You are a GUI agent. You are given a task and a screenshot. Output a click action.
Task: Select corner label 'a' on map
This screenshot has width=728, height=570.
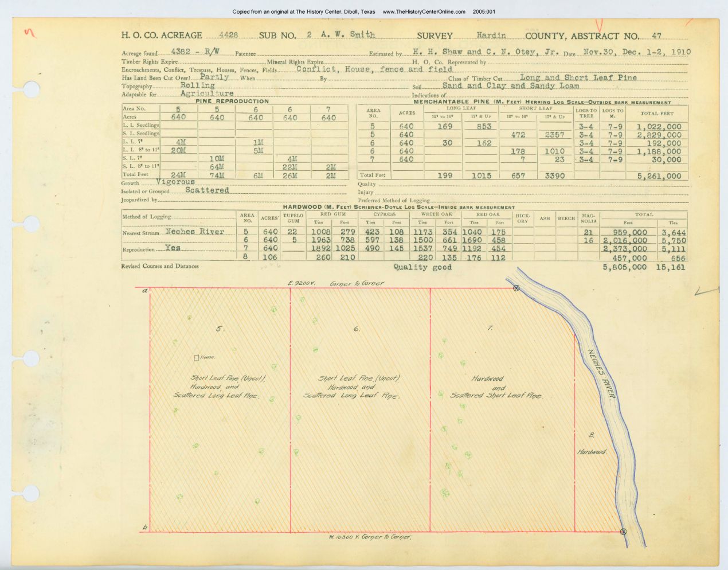click(145, 291)
